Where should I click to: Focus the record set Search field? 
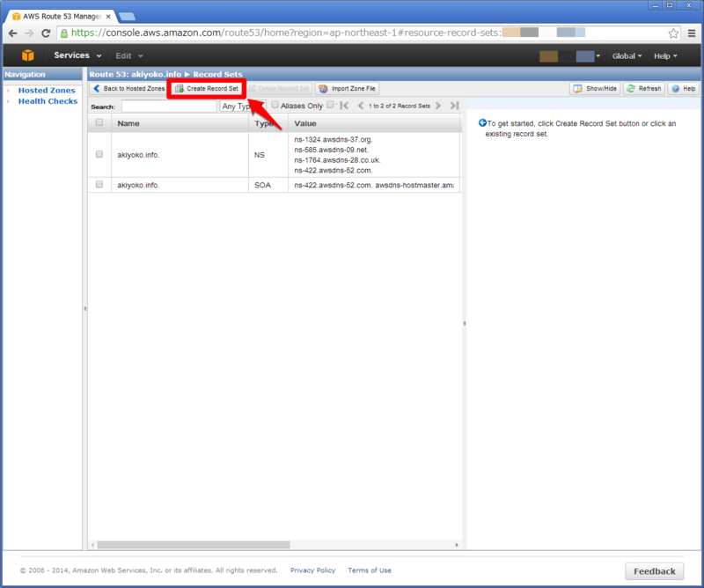[169, 106]
